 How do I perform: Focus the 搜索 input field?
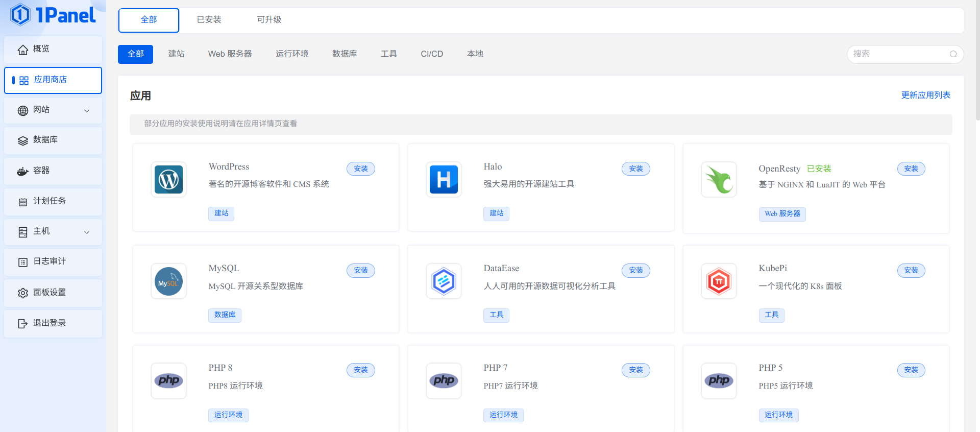905,54
